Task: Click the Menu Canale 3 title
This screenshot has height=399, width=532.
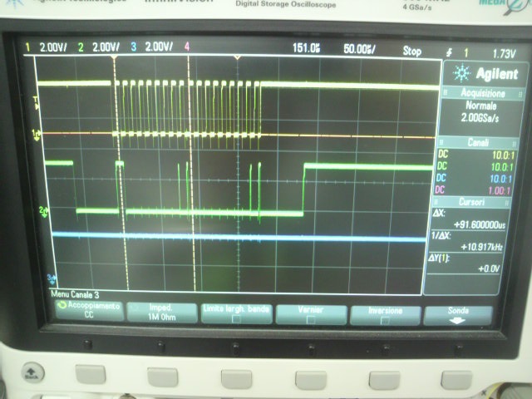Action: coord(75,294)
